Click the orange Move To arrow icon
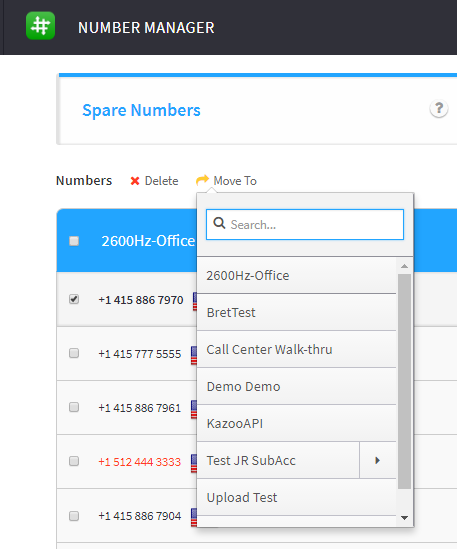This screenshot has height=549, width=457. pos(202,180)
